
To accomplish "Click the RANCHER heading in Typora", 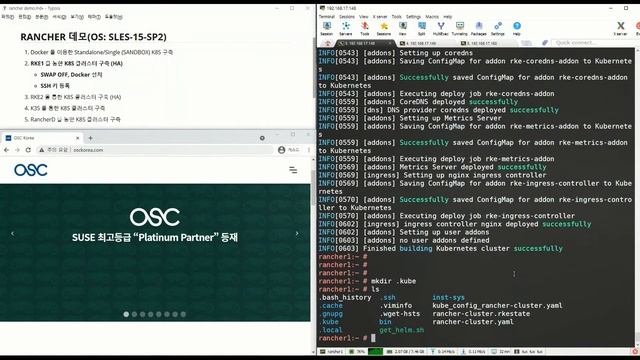I will (93, 37).
